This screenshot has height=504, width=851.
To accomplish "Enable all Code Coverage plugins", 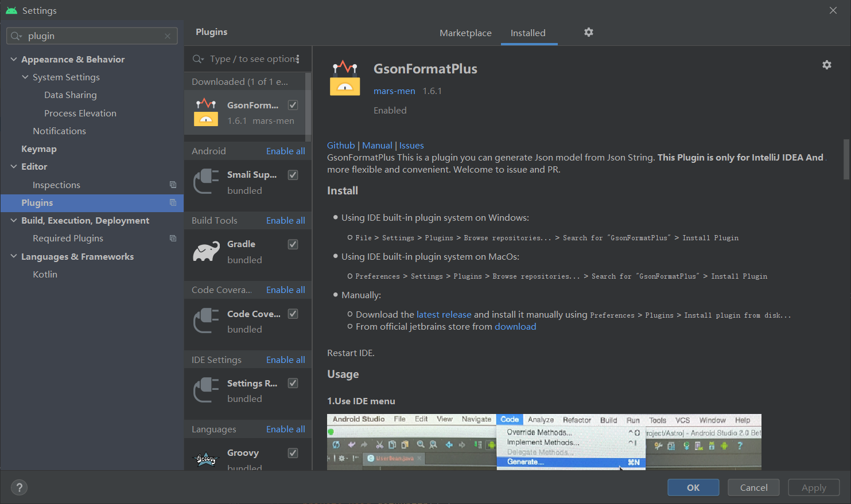I will point(285,290).
